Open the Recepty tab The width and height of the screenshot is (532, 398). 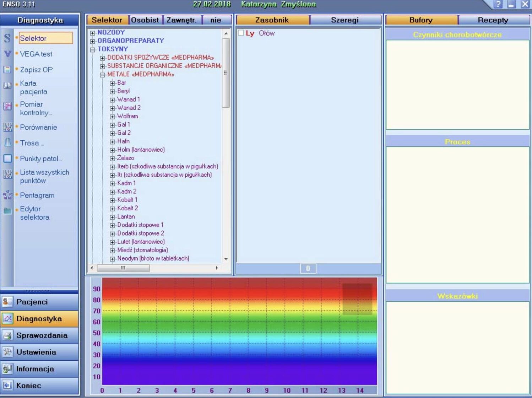tap(493, 20)
